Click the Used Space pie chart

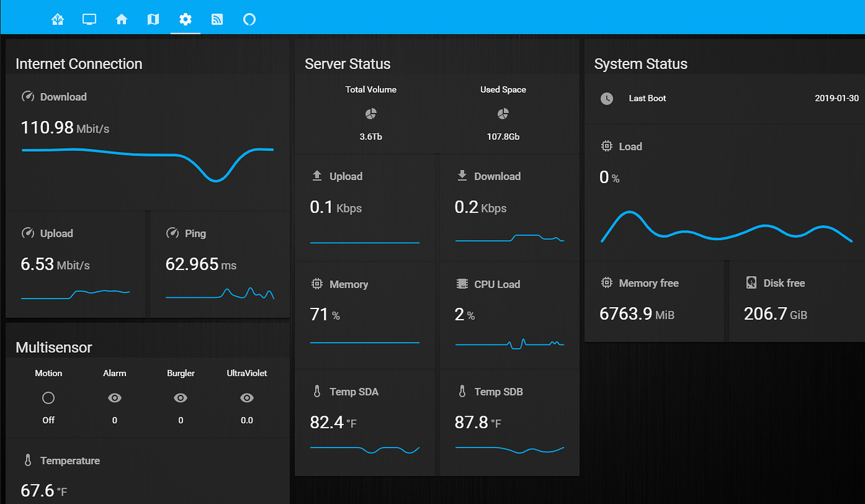503,113
